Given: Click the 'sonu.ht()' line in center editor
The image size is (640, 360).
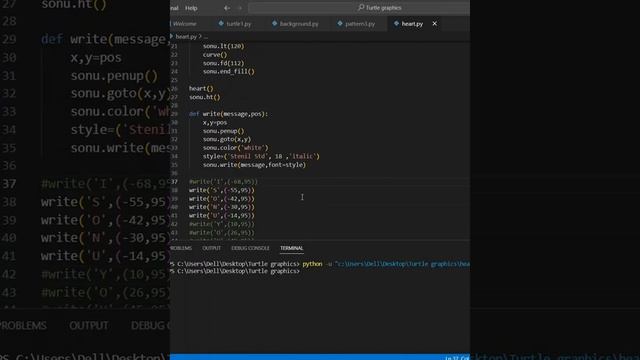Looking at the screenshot, I should pyautogui.click(x=204, y=97).
